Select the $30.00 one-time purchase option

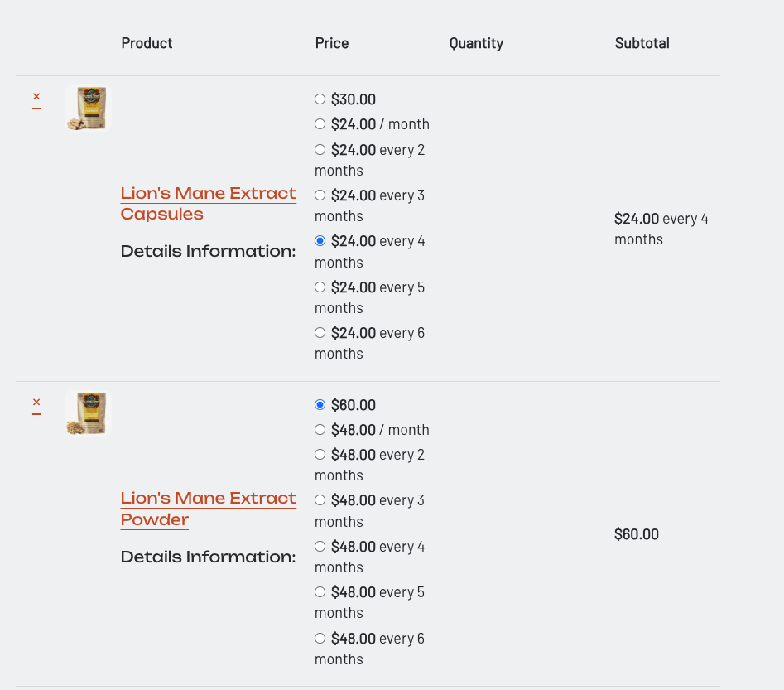click(x=320, y=99)
